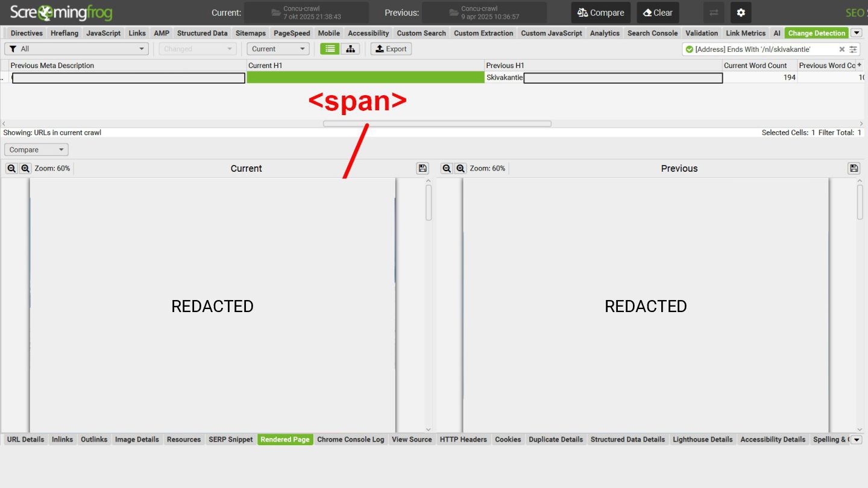Expand the top tabs overflow arrow

click(857, 33)
